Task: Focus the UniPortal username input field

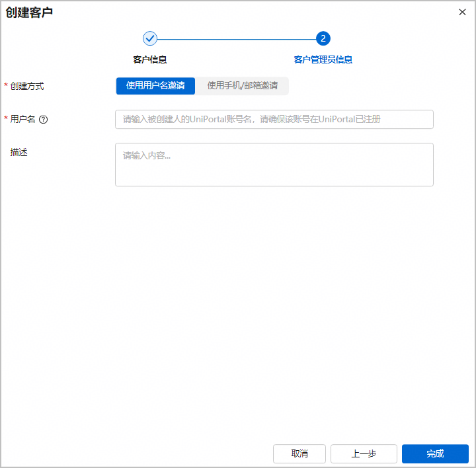Action: [x=274, y=119]
